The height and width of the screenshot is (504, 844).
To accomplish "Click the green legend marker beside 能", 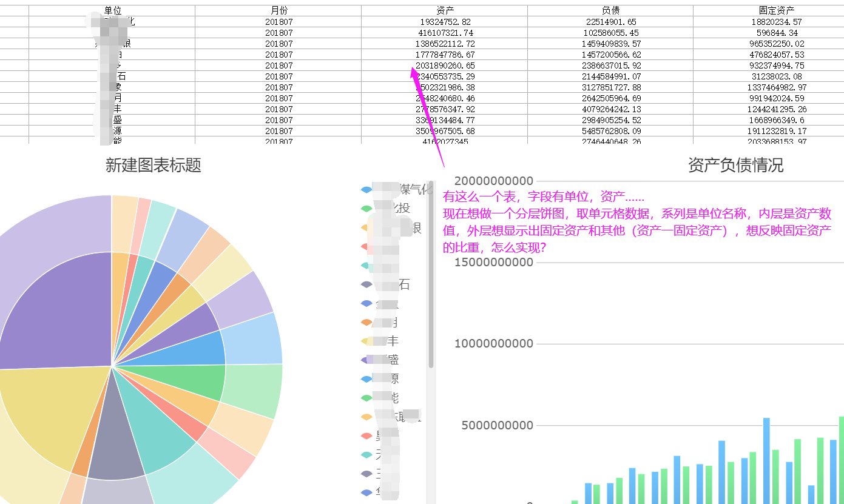I will coord(366,398).
